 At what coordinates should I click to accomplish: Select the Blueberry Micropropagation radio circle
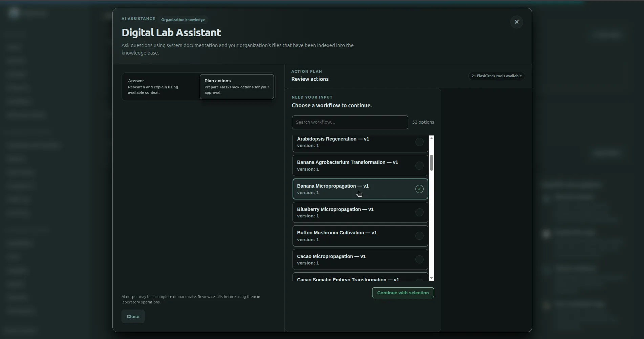[x=419, y=212]
